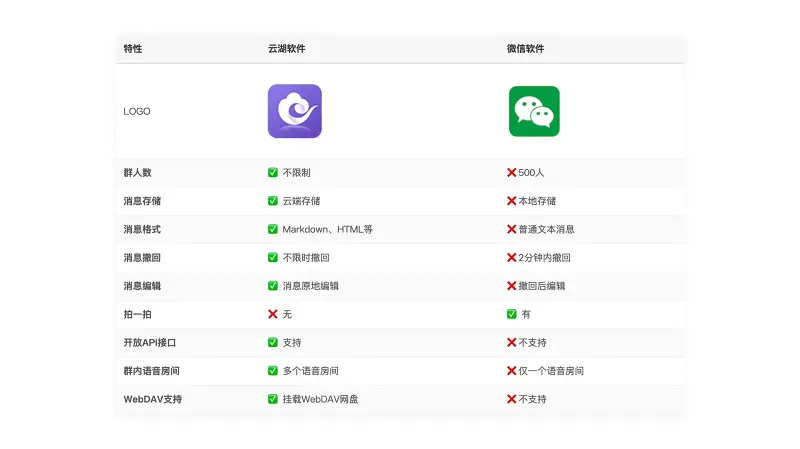Click the green WeChat logo
This screenshot has width=800, height=449.
click(534, 111)
